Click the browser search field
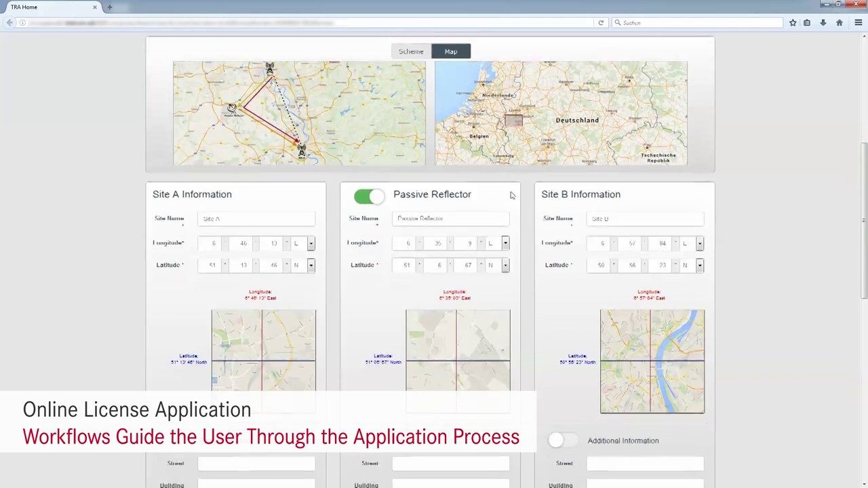 coord(696,23)
